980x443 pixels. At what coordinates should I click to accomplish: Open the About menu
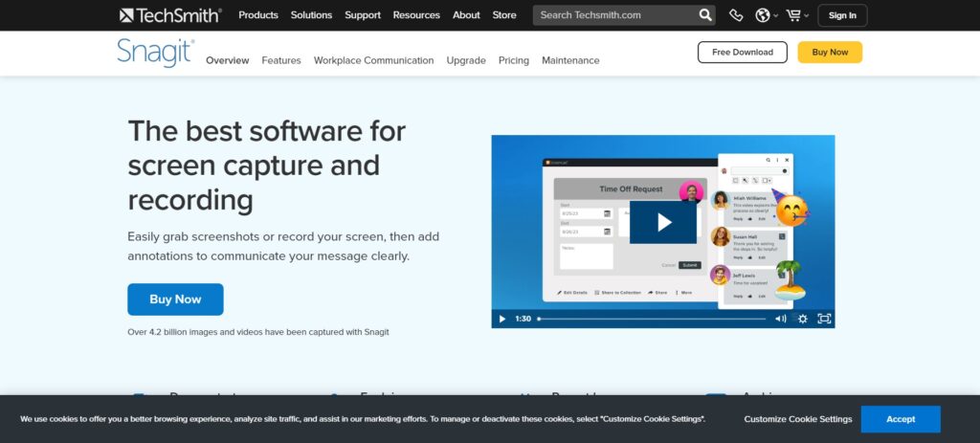[466, 15]
